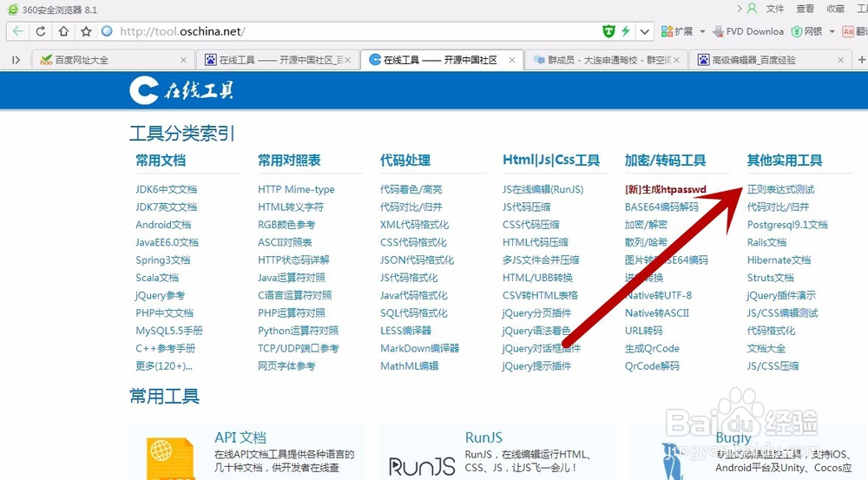Open LESS编译器 link
Screen dimensions: 868x480
[x=405, y=331]
